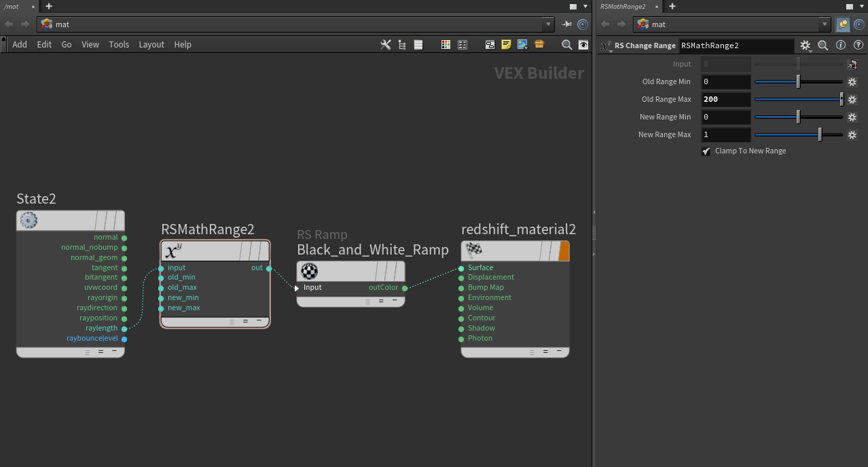Create a network box icon

[x=490, y=45]
